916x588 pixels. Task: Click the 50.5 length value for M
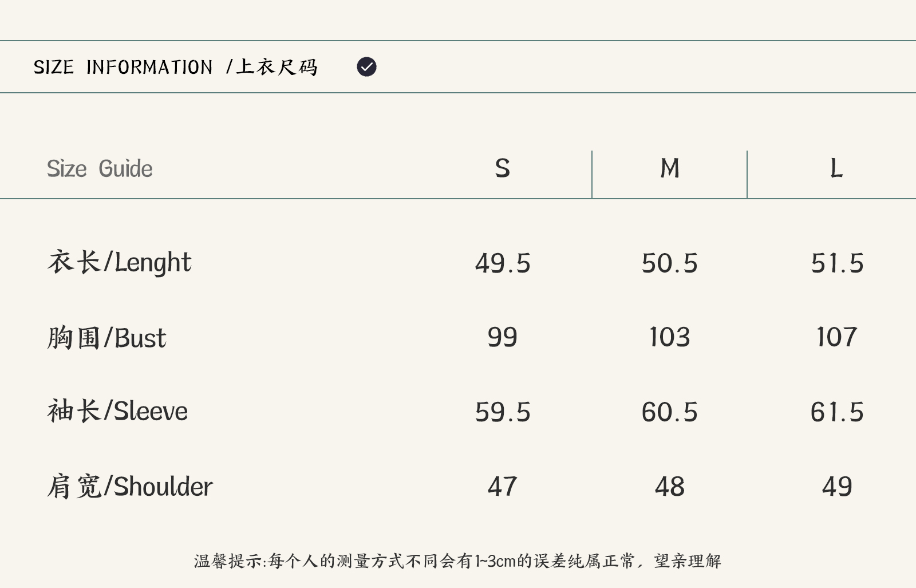coord(670,263)
